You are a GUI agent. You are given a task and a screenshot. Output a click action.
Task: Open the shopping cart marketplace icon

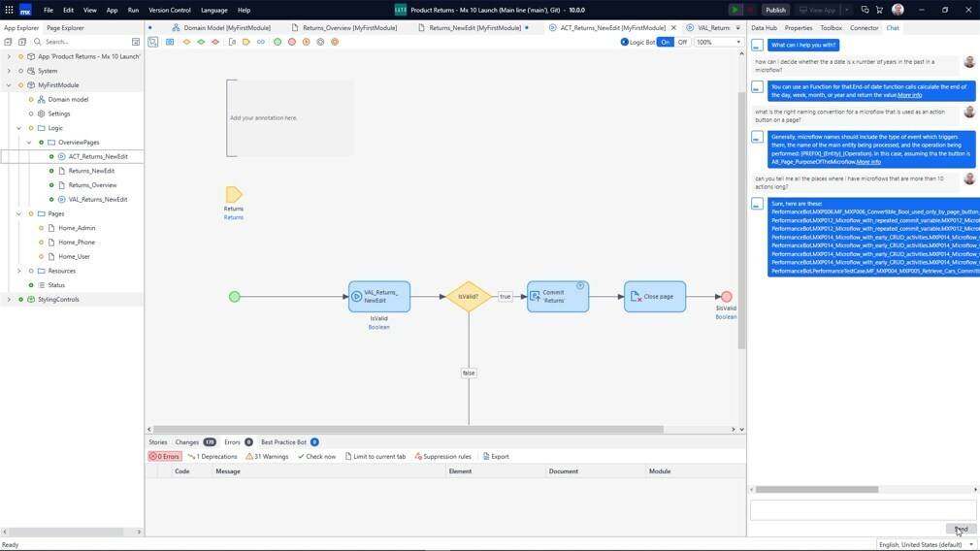[879, 10]
